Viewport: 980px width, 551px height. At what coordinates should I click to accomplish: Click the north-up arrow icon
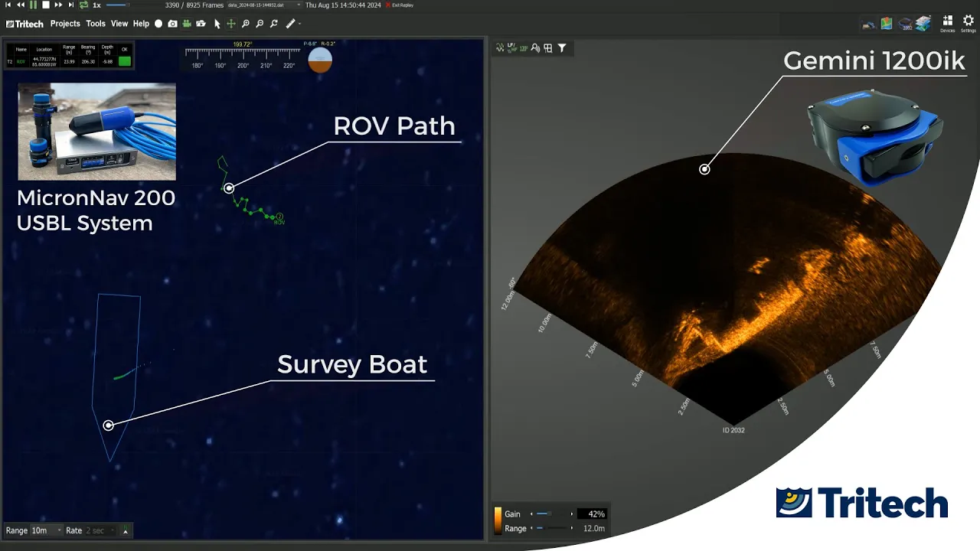tap(126, 530)
